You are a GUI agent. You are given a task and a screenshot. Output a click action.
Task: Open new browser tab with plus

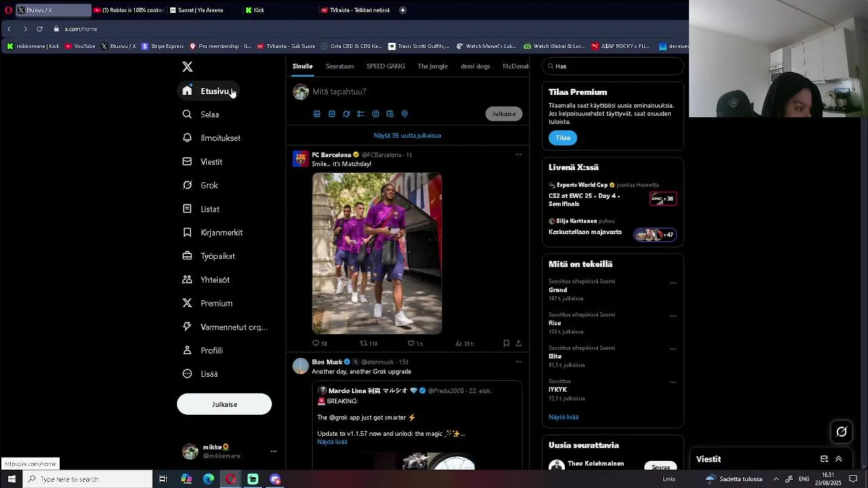(403, 10)
